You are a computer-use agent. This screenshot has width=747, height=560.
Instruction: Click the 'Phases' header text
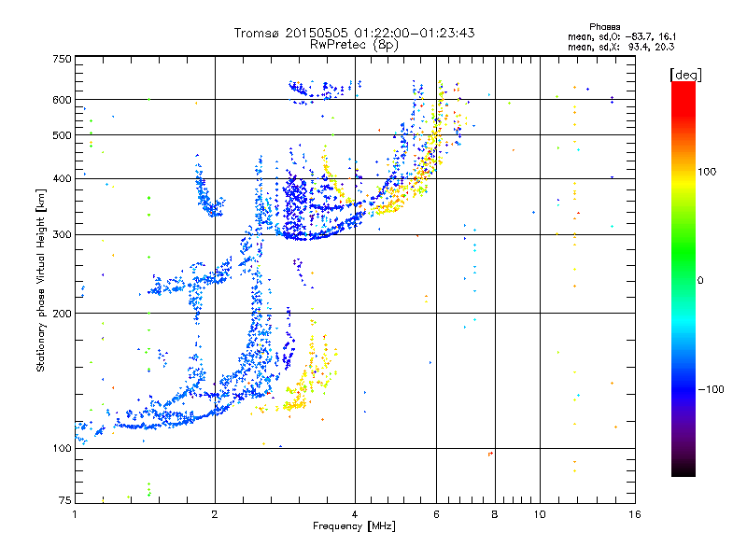click(x=604, y=27)
